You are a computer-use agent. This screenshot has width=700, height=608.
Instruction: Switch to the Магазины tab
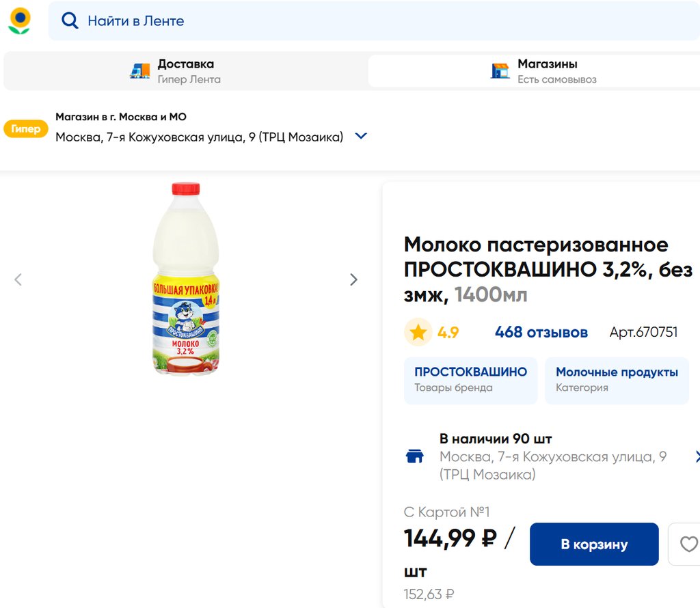coord(547,71)
